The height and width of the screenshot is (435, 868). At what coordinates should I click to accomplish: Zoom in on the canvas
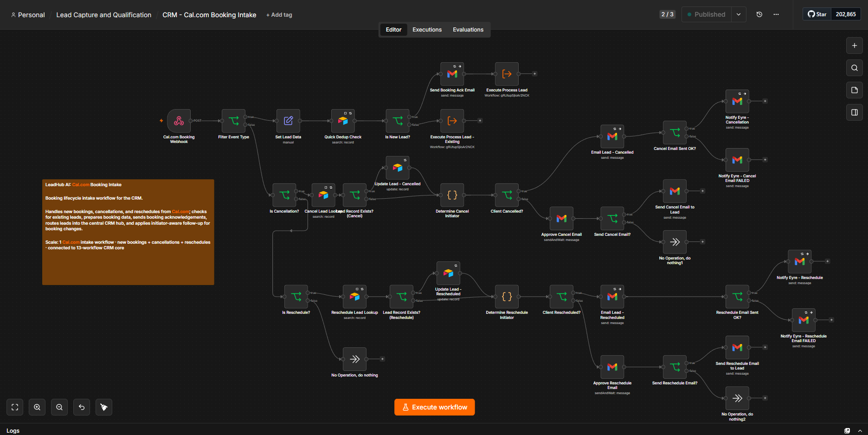coord(37,407)
